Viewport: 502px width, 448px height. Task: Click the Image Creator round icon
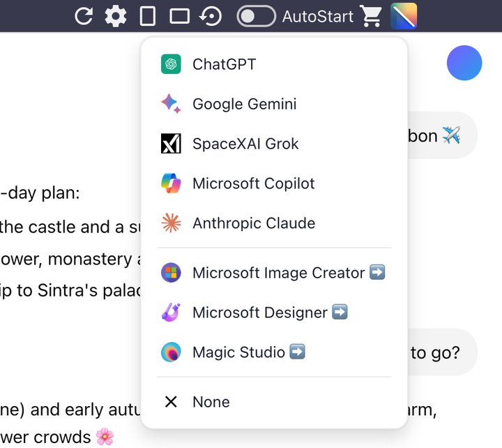(171, 273)
